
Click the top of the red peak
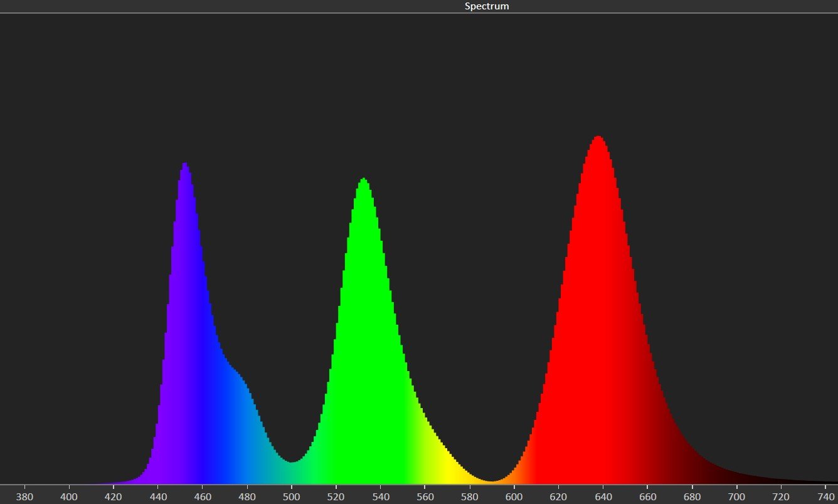coord(598,138)
